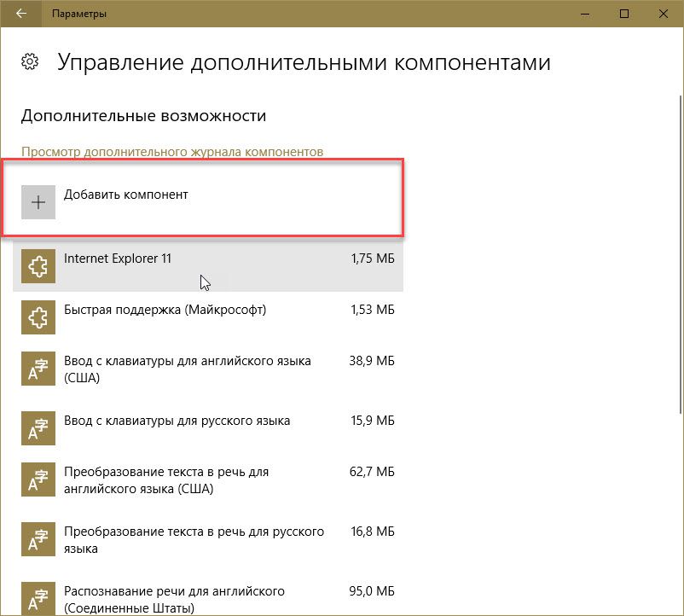Open Просмотр дополнительного журнала компонентов link

pyautogui.click(x=172, y=152)
